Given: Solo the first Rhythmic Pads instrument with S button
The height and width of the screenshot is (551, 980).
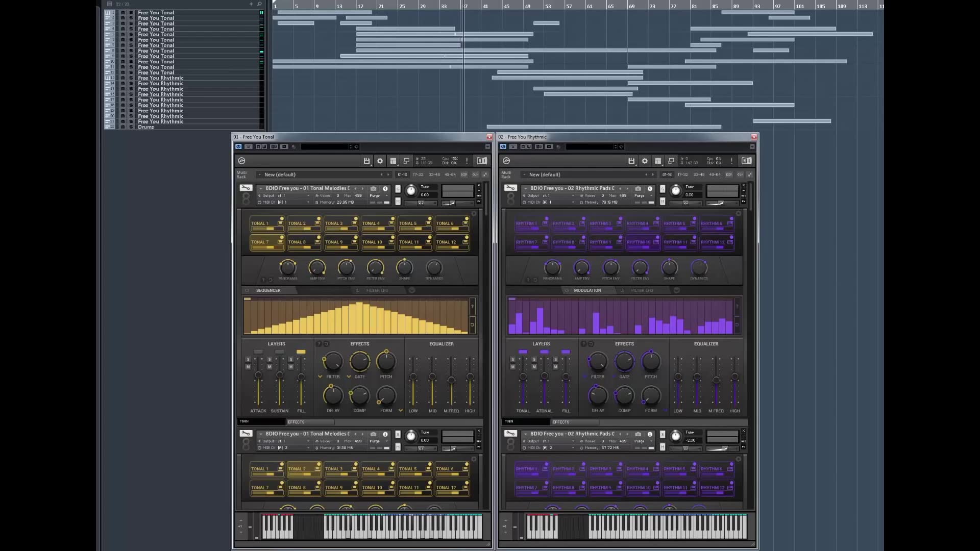Looking at the screenshot, I should [x=663, y=189].
